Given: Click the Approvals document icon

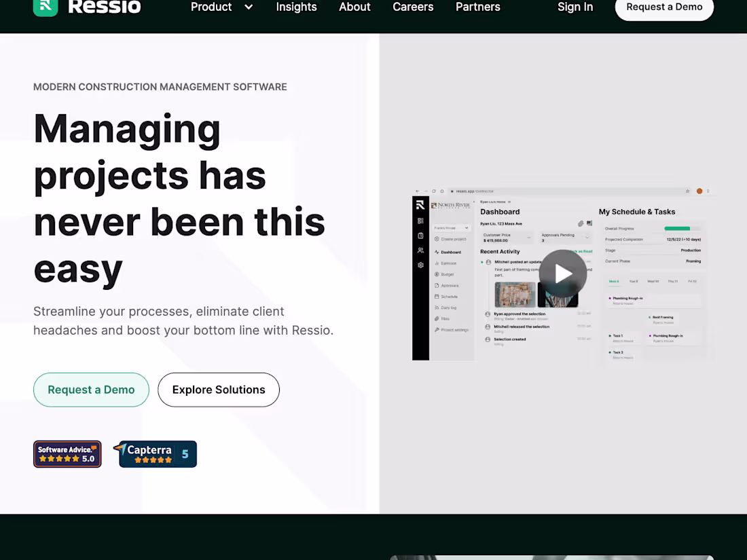Looking at the screenshot, I should pyautogui.click(x=437, y=285).
